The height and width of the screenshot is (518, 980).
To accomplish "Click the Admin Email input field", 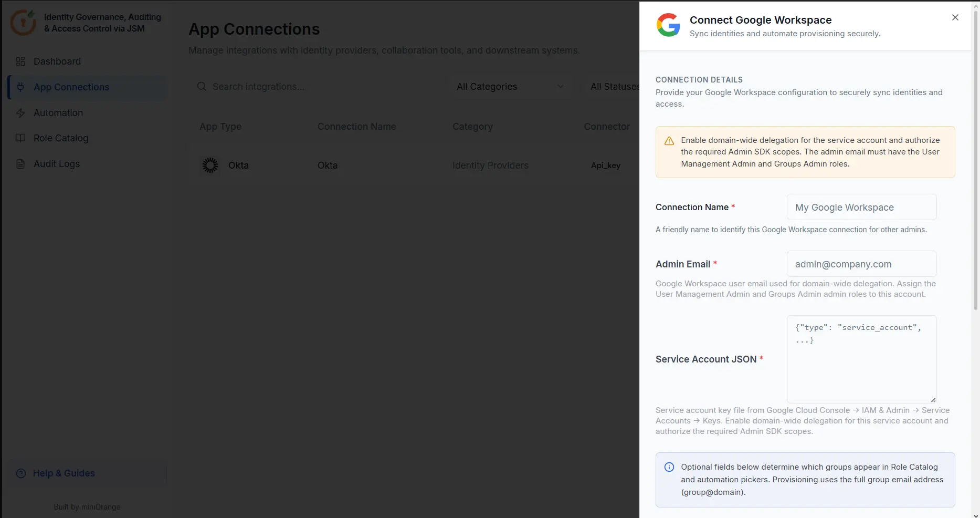I will click(861, 264).
